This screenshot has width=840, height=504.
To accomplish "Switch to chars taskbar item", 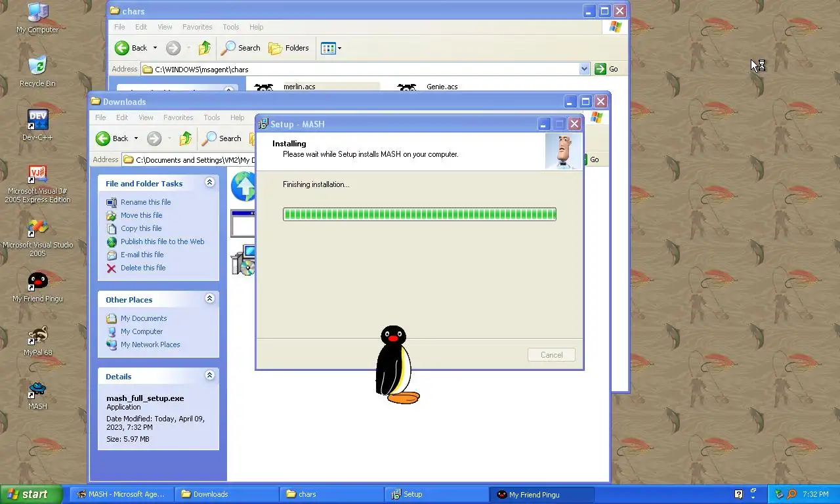I will coord(332,495).
